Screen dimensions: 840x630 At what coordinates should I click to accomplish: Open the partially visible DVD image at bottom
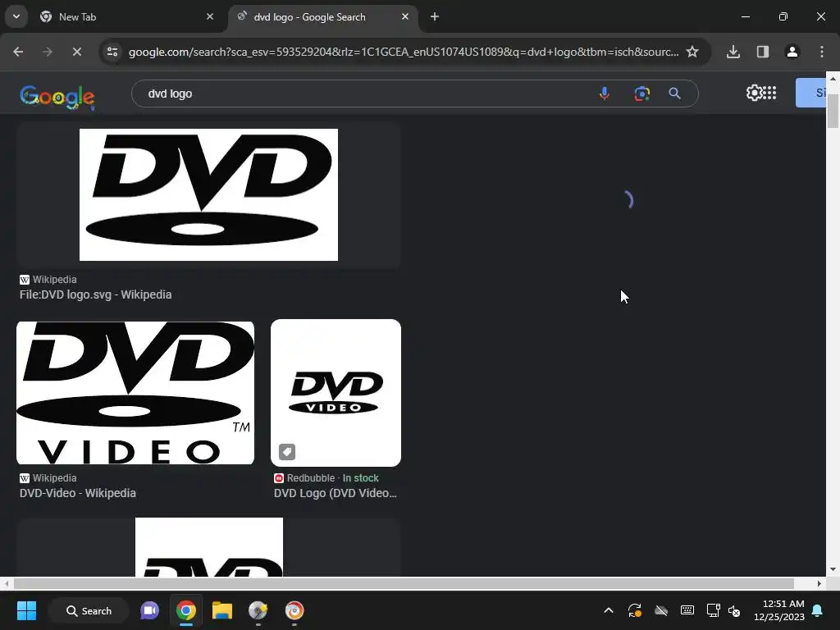pos(209,547)
